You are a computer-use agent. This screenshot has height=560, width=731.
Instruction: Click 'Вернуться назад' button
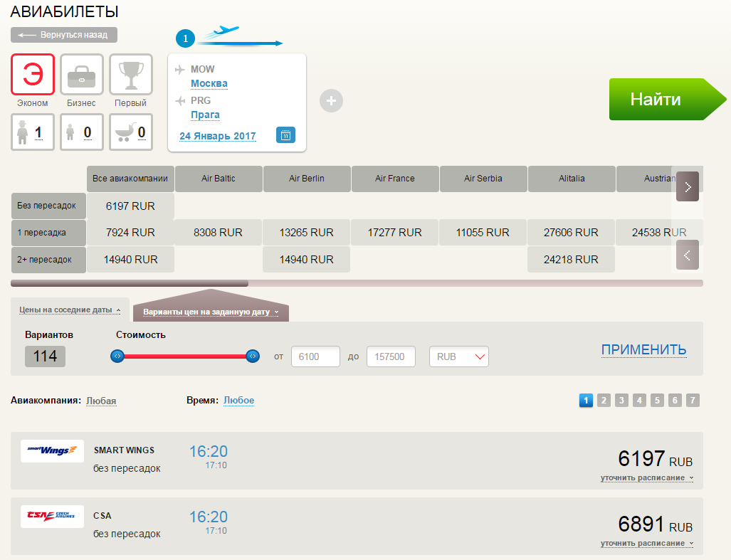pyautogui.click(x=64, y=35)
